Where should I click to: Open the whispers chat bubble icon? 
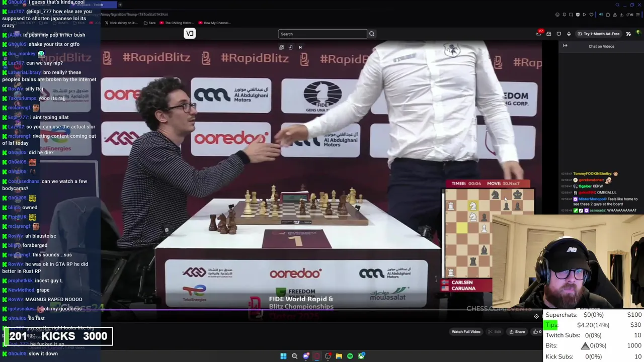coord(558,34)
